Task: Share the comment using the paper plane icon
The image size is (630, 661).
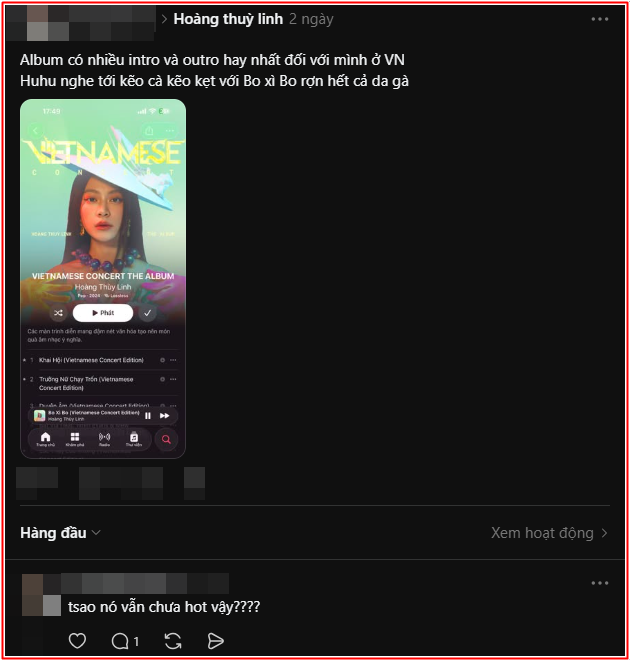Action: pos(215,641)
